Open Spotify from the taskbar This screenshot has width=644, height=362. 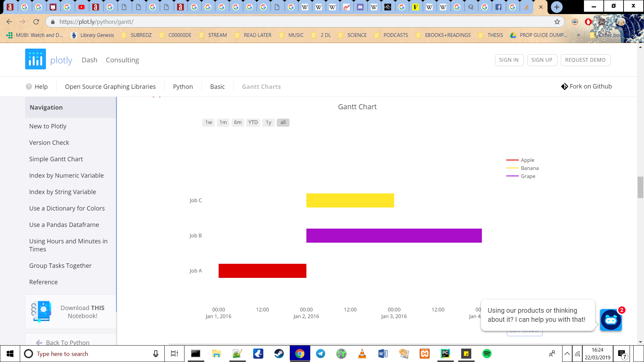tap(486, 354)
